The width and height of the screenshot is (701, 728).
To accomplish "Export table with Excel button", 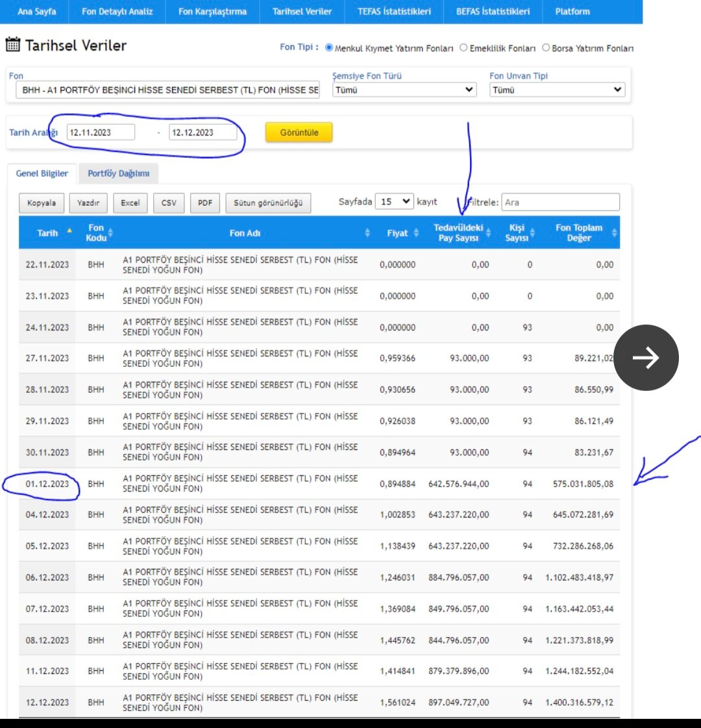I will (130, 203).
